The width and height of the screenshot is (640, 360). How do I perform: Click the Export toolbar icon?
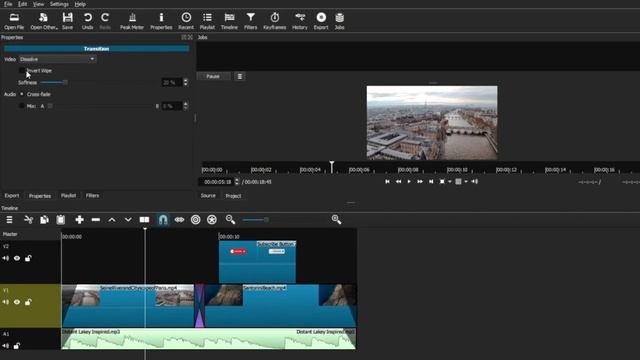pos(321,21)
